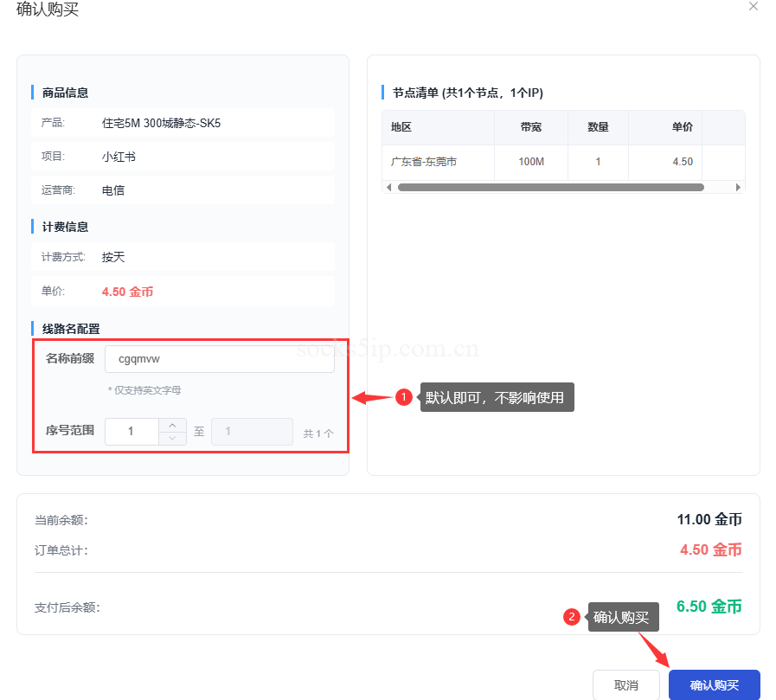Click red annotation marker number 2
776x700 pixels.
[571, 617]
